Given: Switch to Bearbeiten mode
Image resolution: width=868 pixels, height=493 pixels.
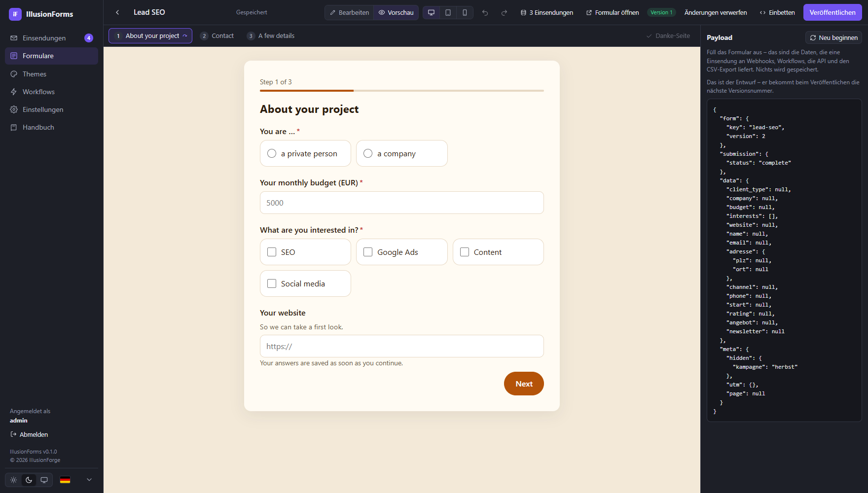Looking at the screenshot, I should 349,12.
